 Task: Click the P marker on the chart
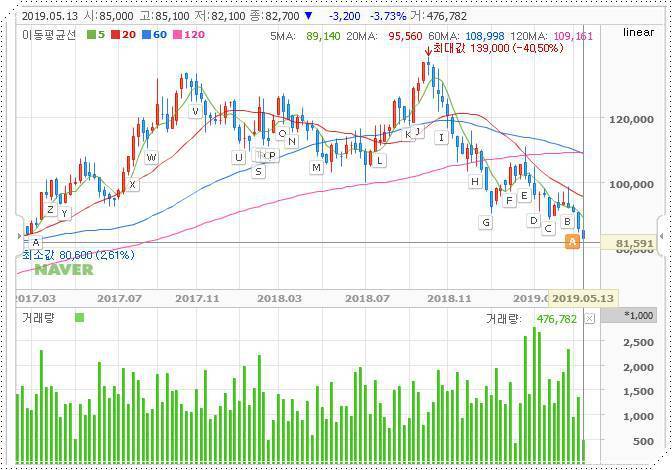(272, 155)
